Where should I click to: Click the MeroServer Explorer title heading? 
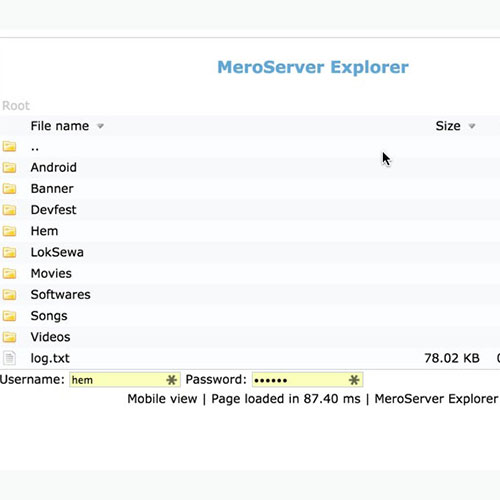313,67
